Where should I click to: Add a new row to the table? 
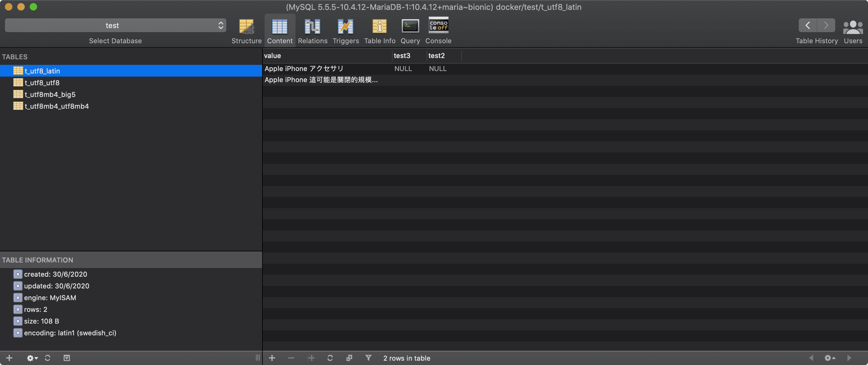tap(272, 358)
